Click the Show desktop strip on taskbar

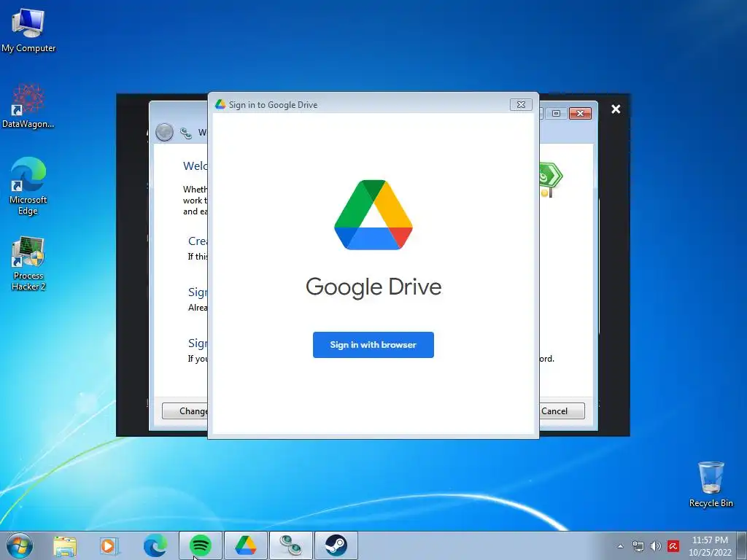click(742, 545)
